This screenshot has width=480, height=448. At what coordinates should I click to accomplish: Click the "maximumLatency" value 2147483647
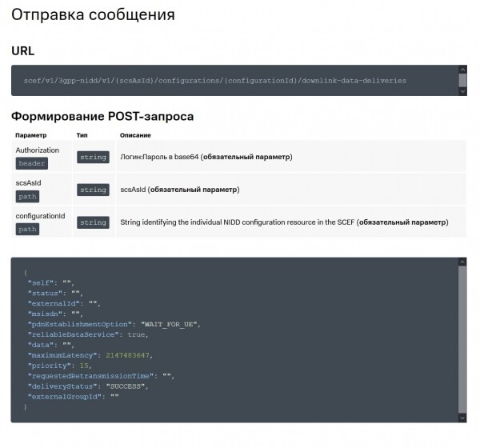pyautogui.click(x=126, y=355)
